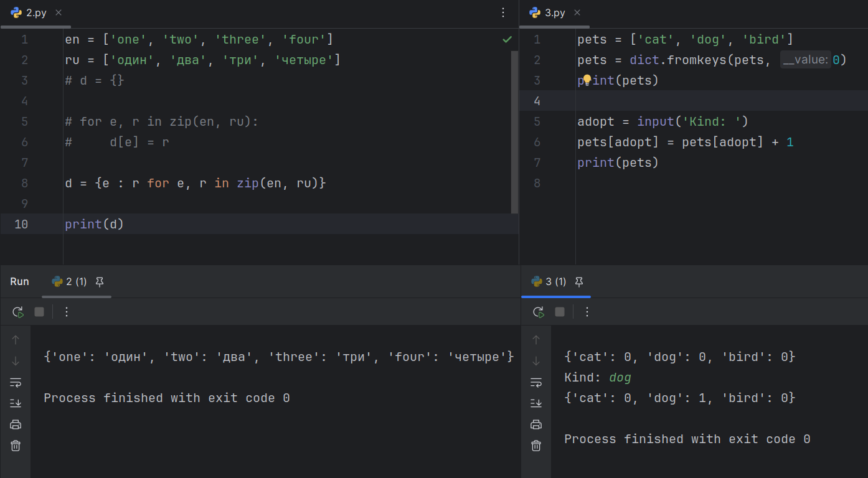The image size is (868, 478).
Task: Click the lightbulb quick-fix icon in 3.py
Action: click(x=586, y=80)
